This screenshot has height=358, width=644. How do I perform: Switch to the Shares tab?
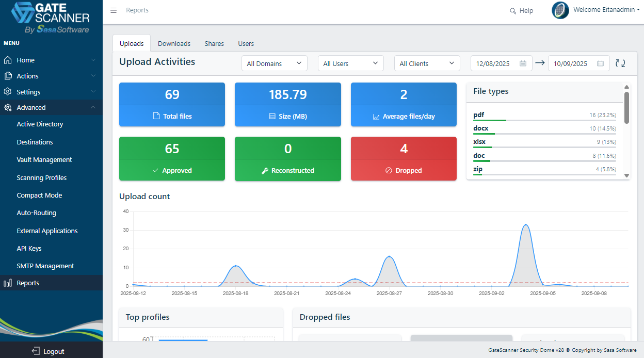(x=214, y=43)
